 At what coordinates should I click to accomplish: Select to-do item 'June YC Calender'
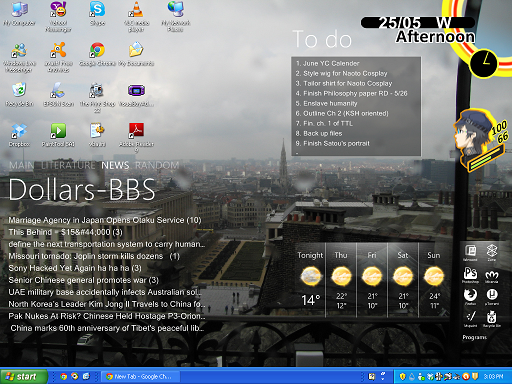pyautogui.click(x=327, y=63)
